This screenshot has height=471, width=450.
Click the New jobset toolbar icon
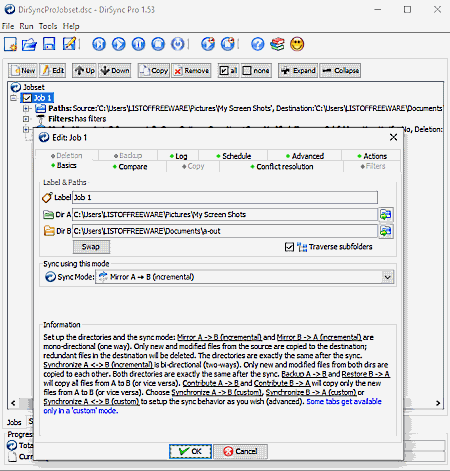tap(10, 44)
